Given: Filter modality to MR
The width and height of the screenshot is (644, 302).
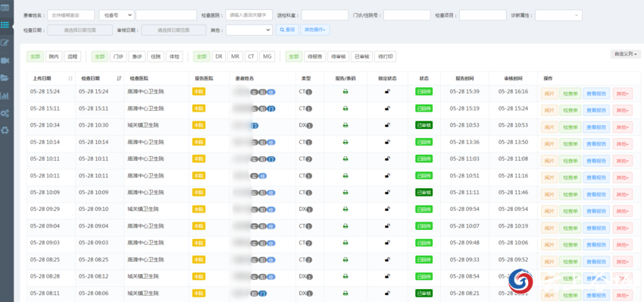Looking at the screenshot, I should 235,57.
